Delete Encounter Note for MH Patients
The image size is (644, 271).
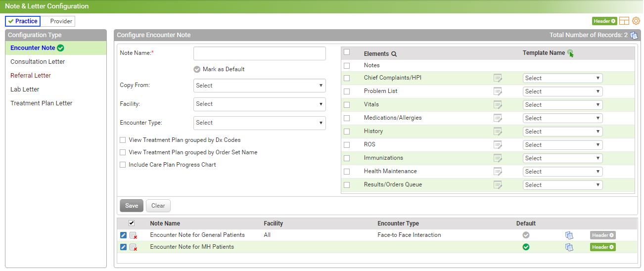point(134,247)
